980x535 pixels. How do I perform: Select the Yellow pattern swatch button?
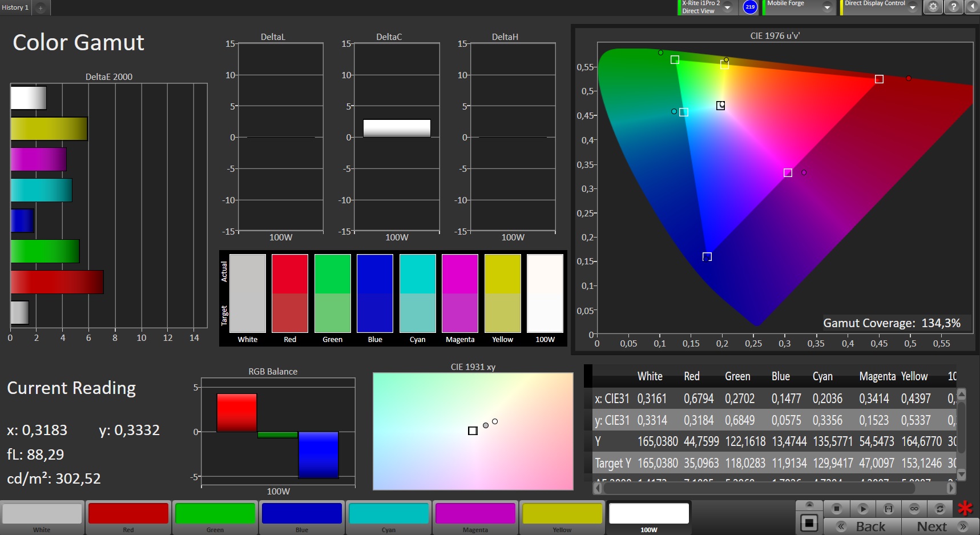click(562, 517)
